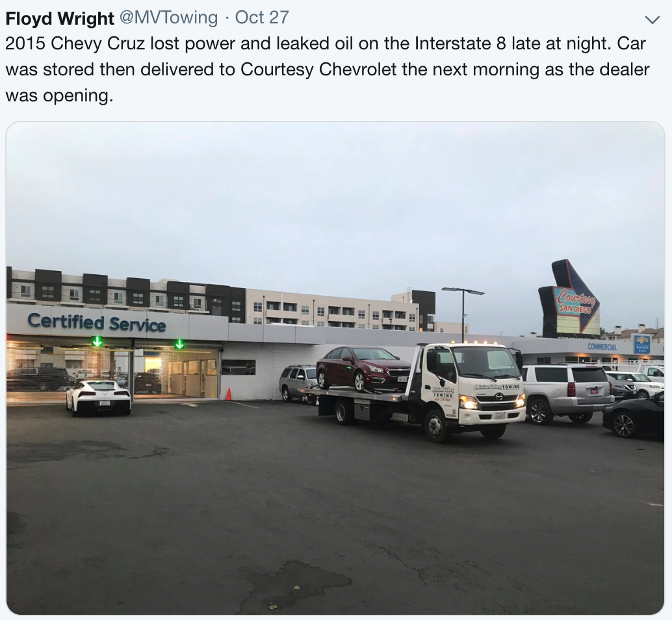
Task: Click the street light pole in the photo
Action: (463, 316)
